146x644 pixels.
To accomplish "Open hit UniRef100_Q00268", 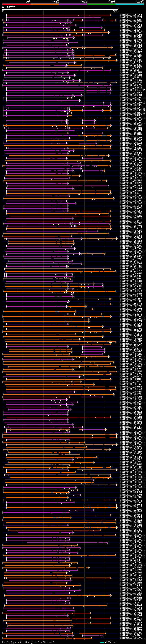I will pos(131,25).
